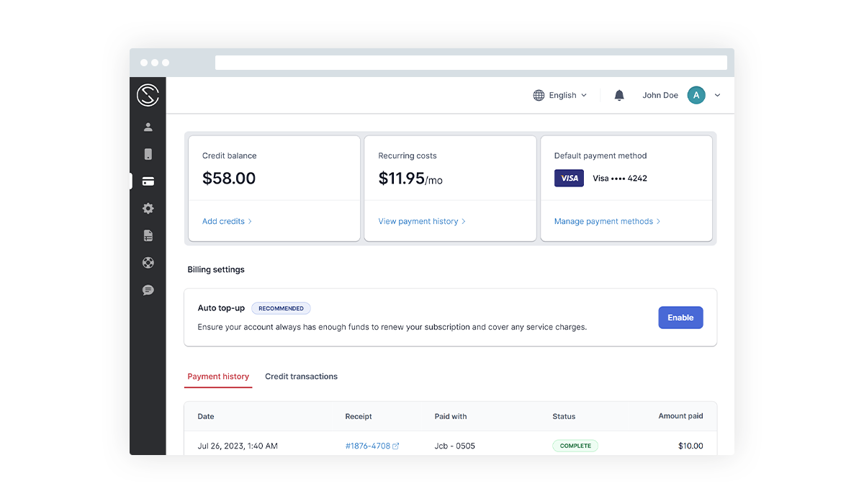Click external link icon beside receipt #1876-4708

pyautogui.click(x=396, y=446)
